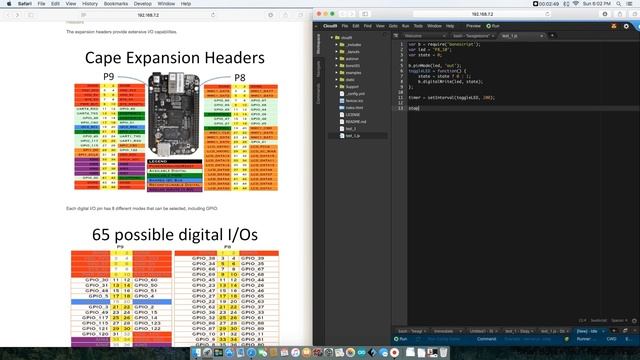Open the Commands side panel tab
This screenshot has height=360, width=640.
click(319, 93)
